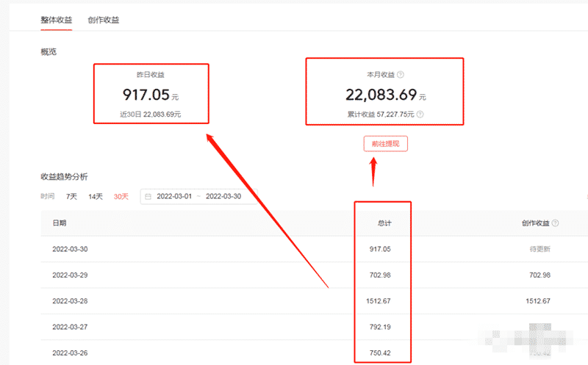Screen dimensions: 588x365
Task: Click the 收益趋势分析 section heading
Action: 64,177
